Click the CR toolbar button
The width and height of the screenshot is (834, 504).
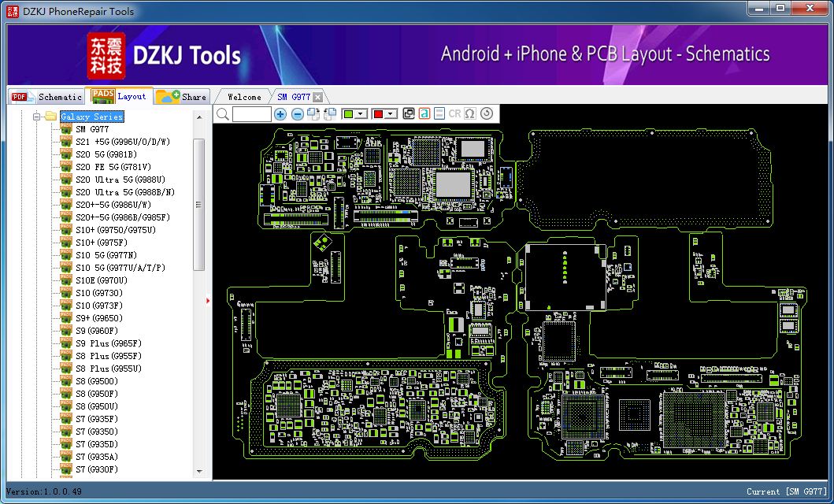tap(454, 113)
